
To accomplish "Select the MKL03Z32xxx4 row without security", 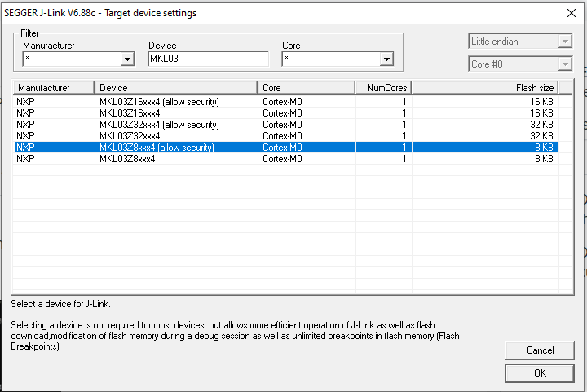I will [130, 136].
